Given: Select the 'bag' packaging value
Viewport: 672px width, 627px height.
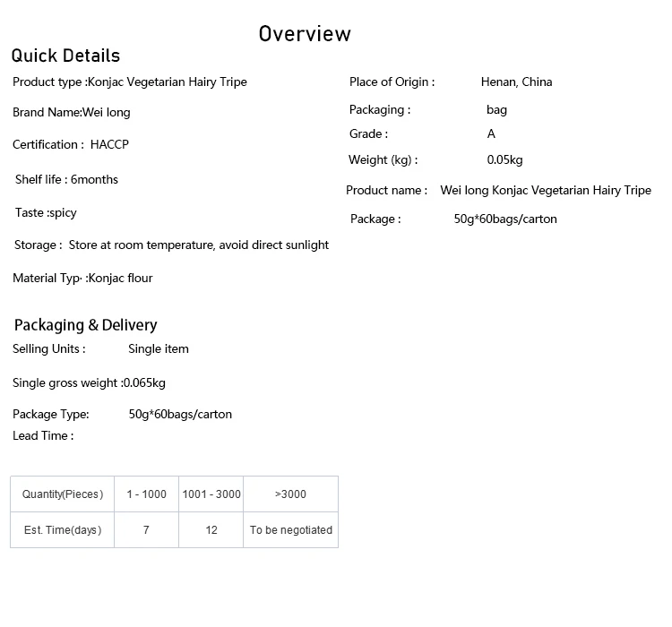Looking at the screenshot, I should [496, 109].
